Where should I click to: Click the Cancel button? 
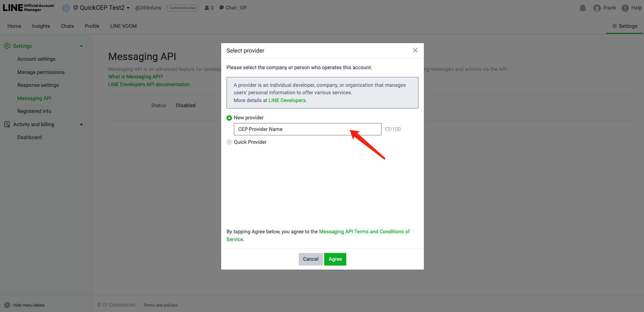(x=311, y=259)
